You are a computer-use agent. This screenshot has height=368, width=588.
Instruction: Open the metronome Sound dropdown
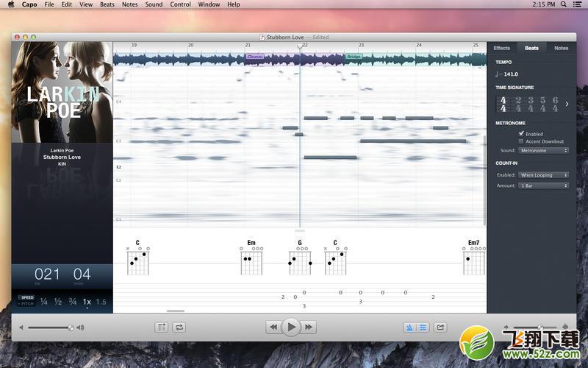[543, 150]
